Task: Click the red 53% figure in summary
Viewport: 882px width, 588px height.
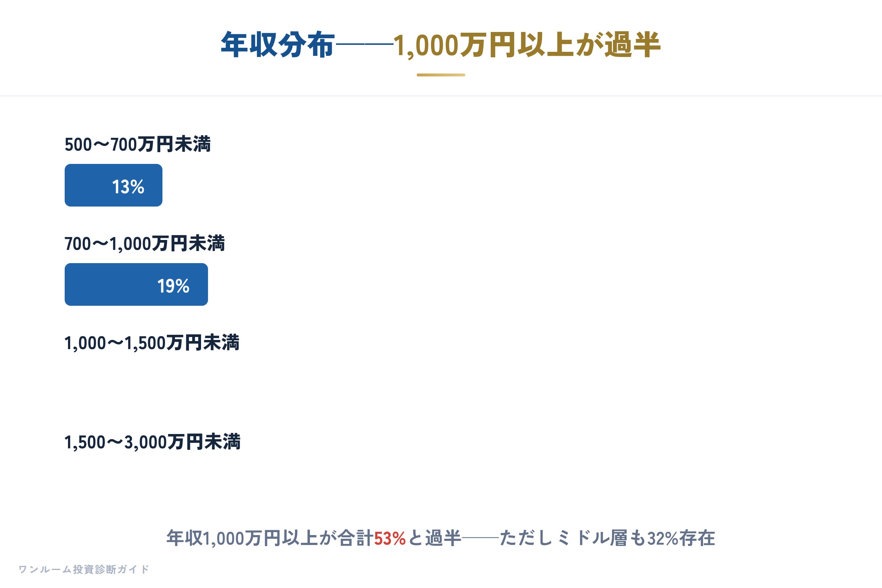Action: click(x=390, y=538)
